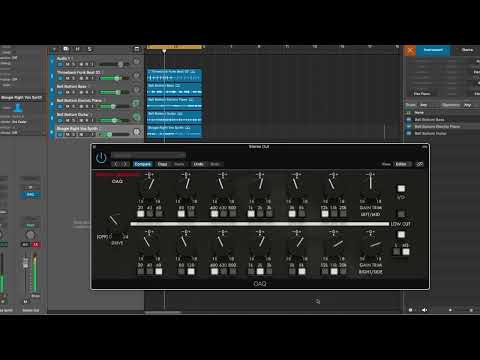Toggle the OAQ plugin power button
This screenshot has height=360, width=480.
click(101, 157)
